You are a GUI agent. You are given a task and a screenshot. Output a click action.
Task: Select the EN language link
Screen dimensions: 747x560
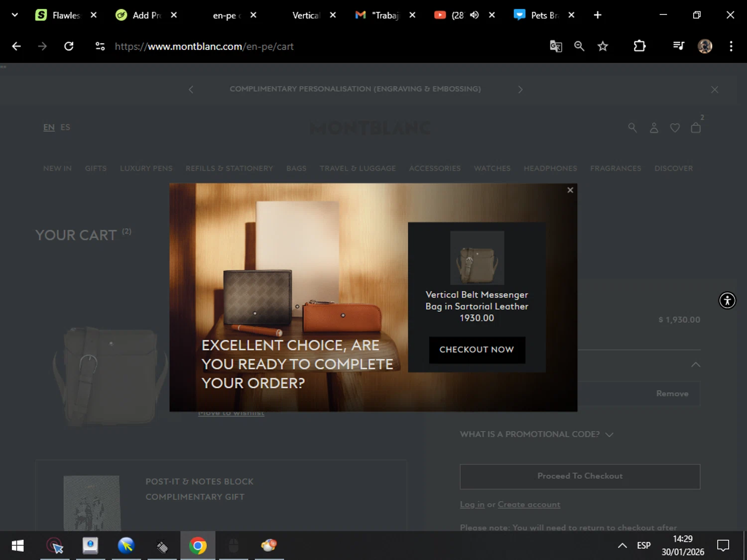click(49, 127)
